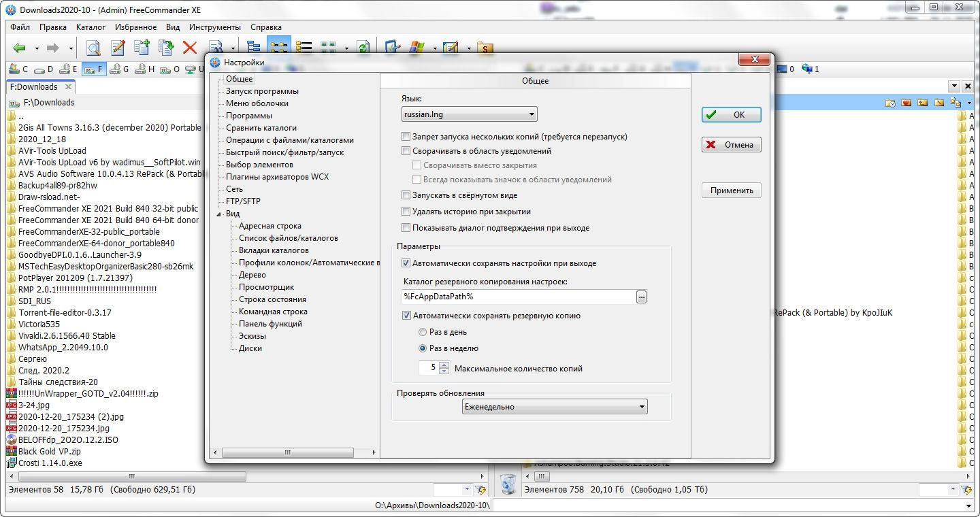Open the 'Инструменты' menu
The width and height of the screenshot is (980, 517).
coord(215,27)
